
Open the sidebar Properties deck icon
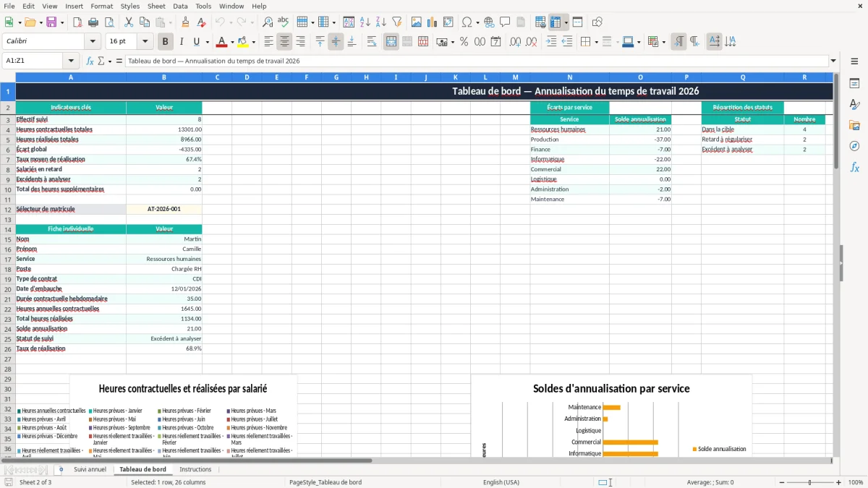pyautogui.click(x=854, y=84)
